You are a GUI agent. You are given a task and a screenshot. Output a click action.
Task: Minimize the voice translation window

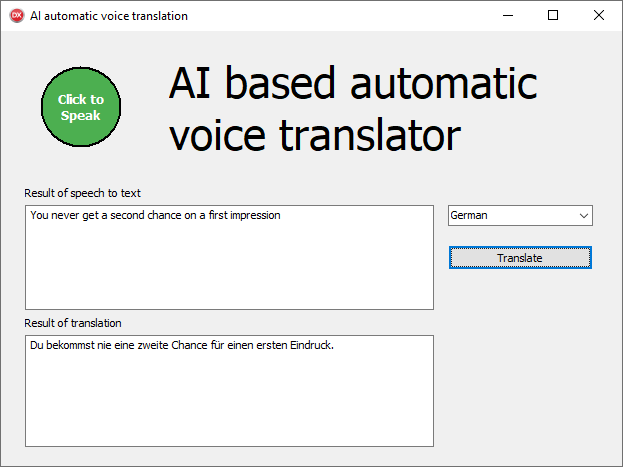pos(507,16)
